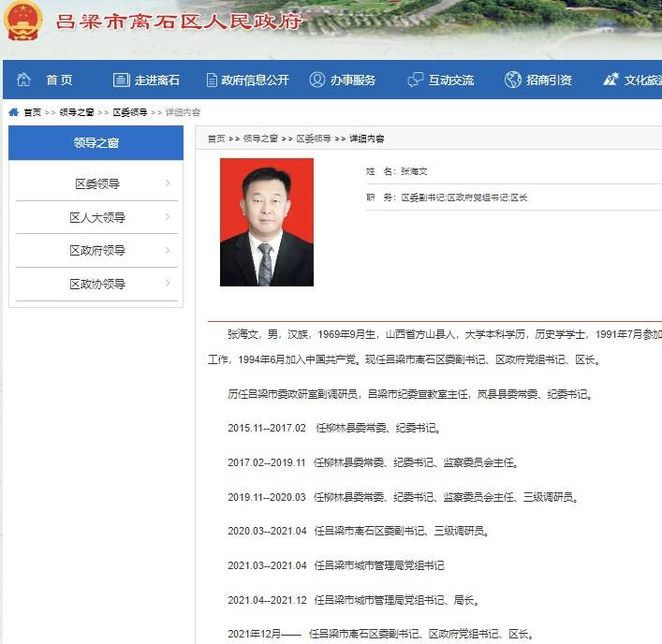
Task: Open the 招商引资 menu item
Action: (549, 80)
